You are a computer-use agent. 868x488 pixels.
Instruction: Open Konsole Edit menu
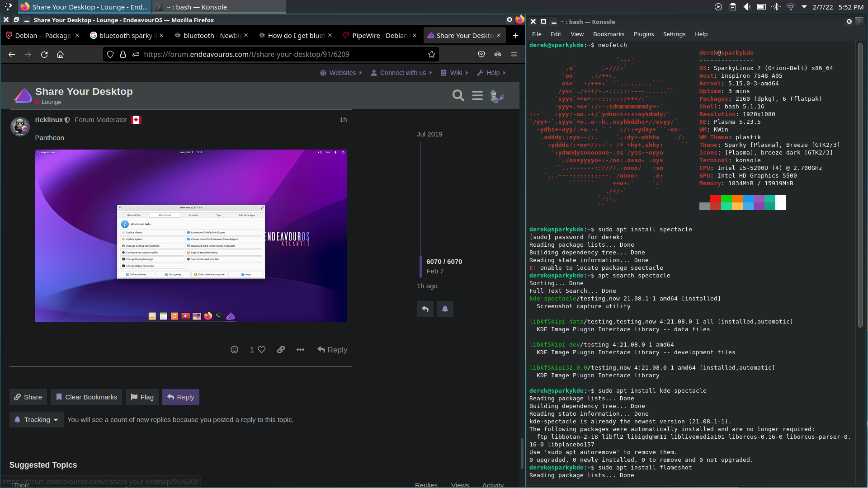point(556,34)
